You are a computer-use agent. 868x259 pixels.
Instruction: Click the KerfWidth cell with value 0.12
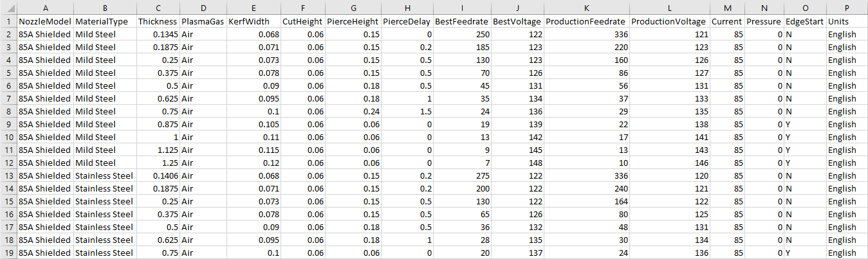click(x=254, y=163)
